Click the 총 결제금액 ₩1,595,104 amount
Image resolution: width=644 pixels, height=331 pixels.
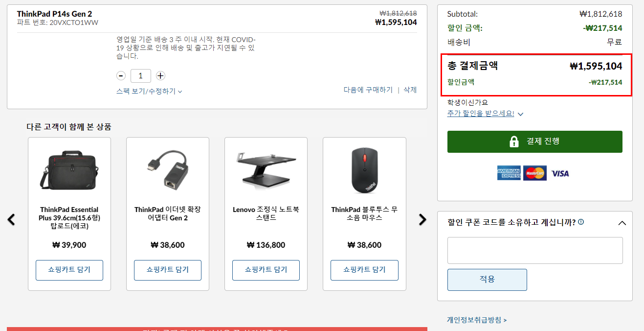[596, 67]
